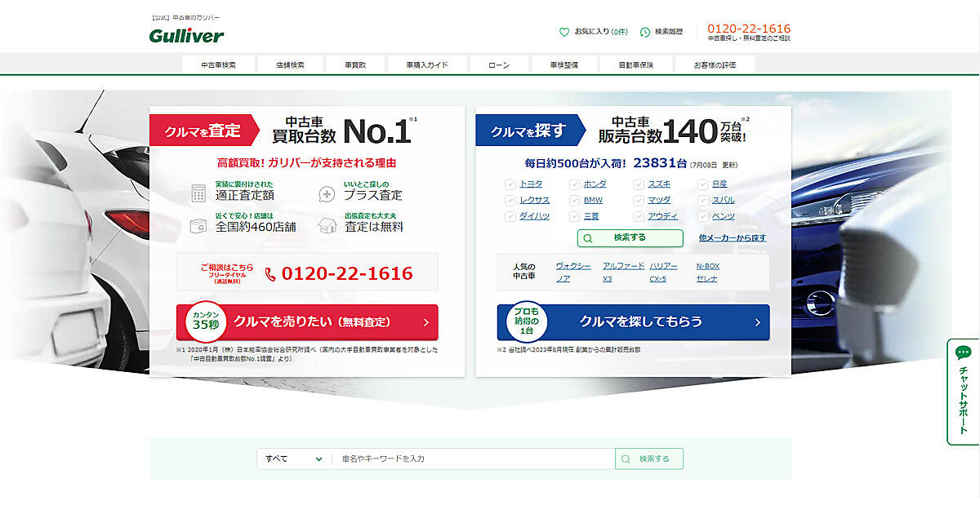Uncheck the トヨタ maker checkbox

[510, 183]
